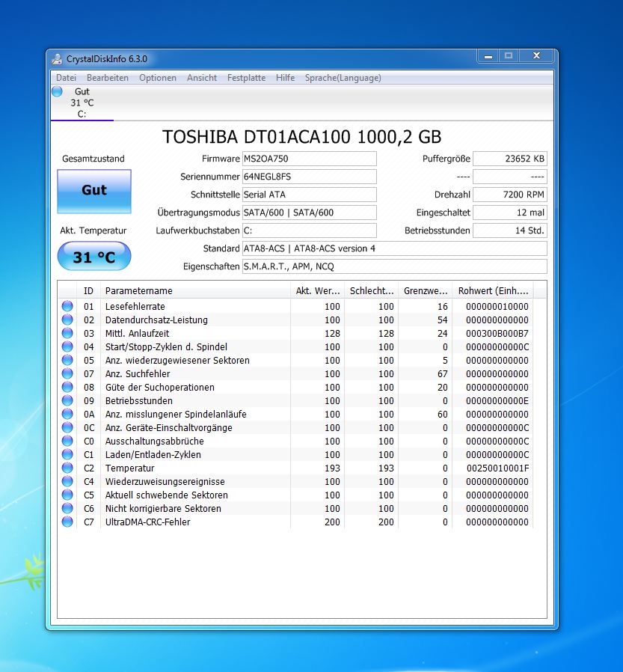Click the ID column header

tap(89, 290)
